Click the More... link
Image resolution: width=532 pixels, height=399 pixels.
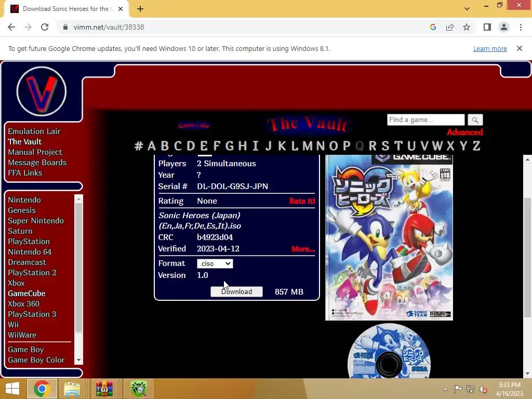pos(303,249)
